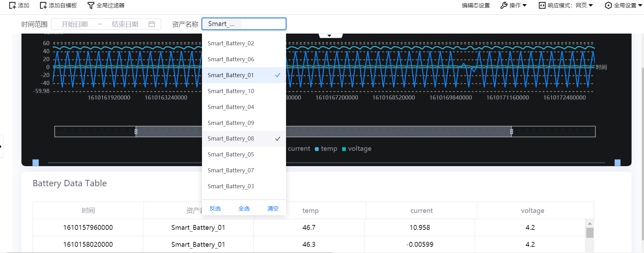644x253 pixels.
Task: Click invert selection (反选) link
Action: [215, 208]
